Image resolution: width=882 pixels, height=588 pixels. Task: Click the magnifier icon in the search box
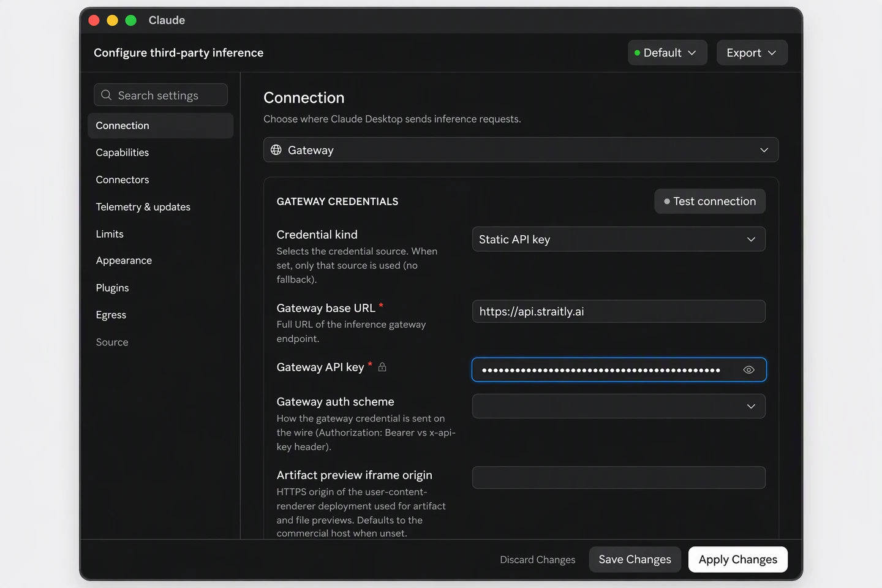106,95
